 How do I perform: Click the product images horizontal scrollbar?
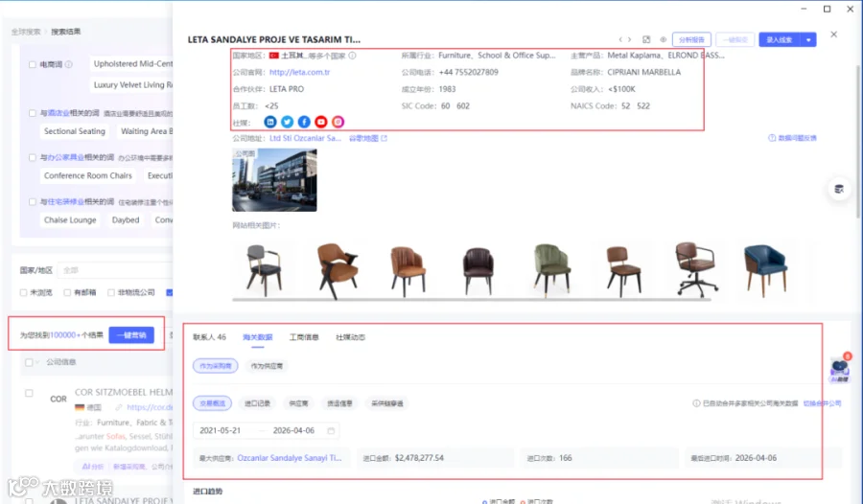click(x=472, y=300)
